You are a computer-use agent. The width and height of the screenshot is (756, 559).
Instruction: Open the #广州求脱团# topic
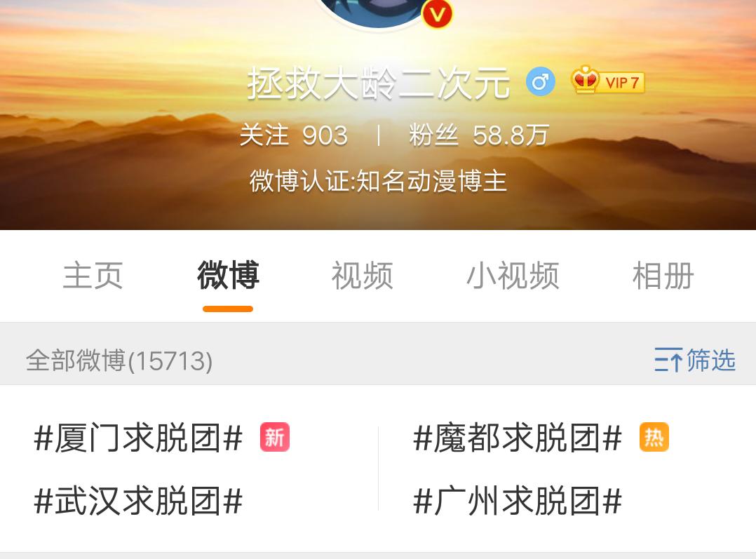pos(518,501)
